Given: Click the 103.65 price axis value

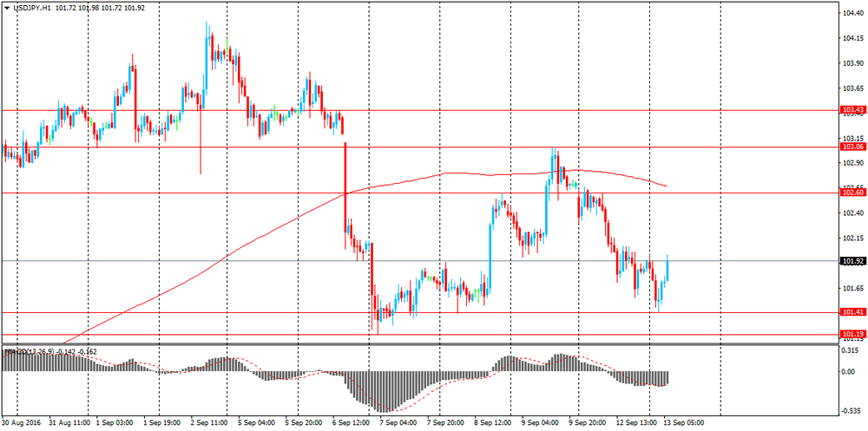Looking at the screenshot, I should 853,88.
